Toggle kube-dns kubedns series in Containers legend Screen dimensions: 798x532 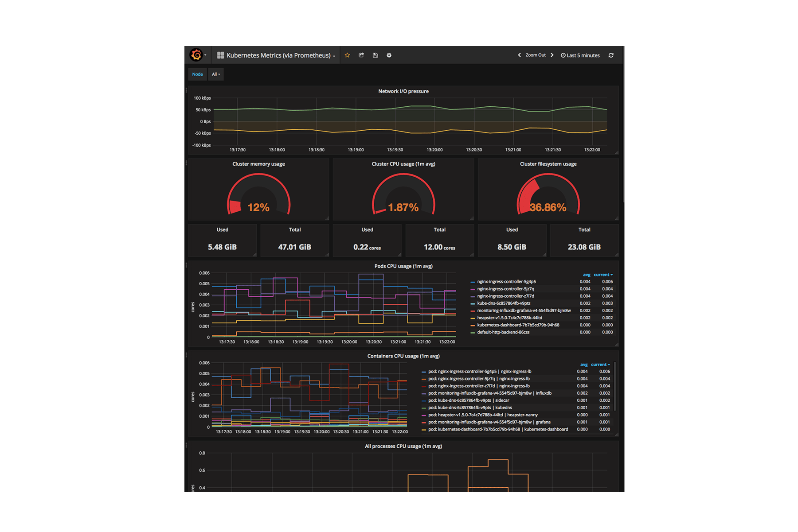coord(470,408)
